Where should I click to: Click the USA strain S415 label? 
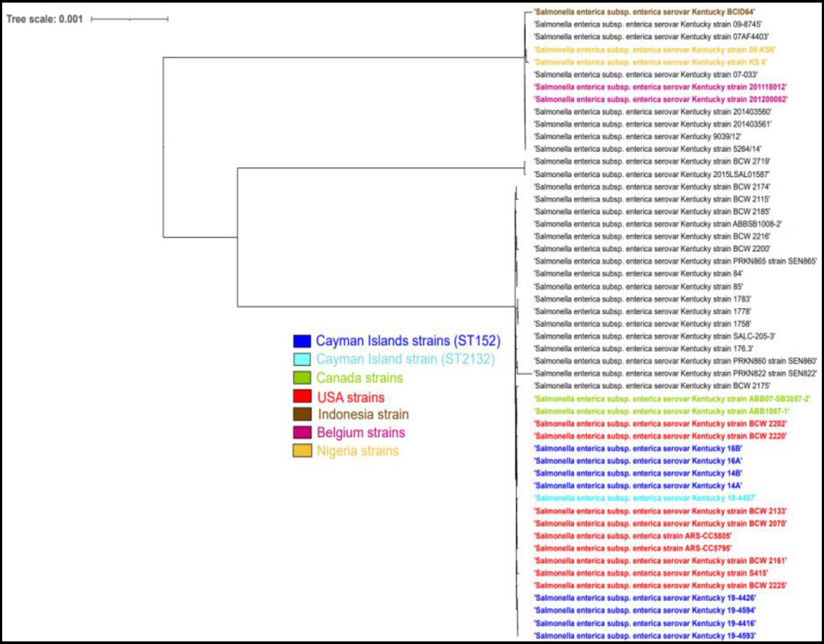coord(651,573)
